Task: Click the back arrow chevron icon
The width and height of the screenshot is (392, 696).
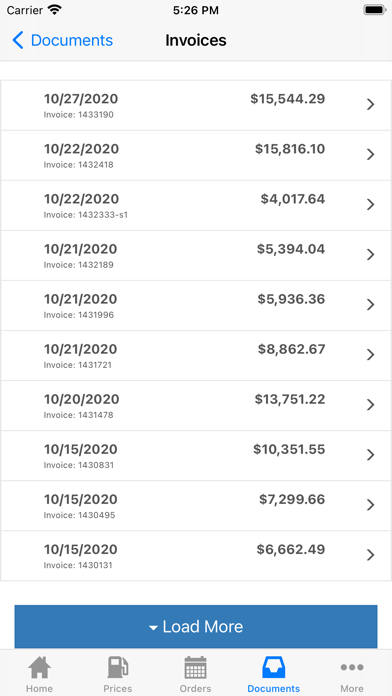Action: point(18,40)
